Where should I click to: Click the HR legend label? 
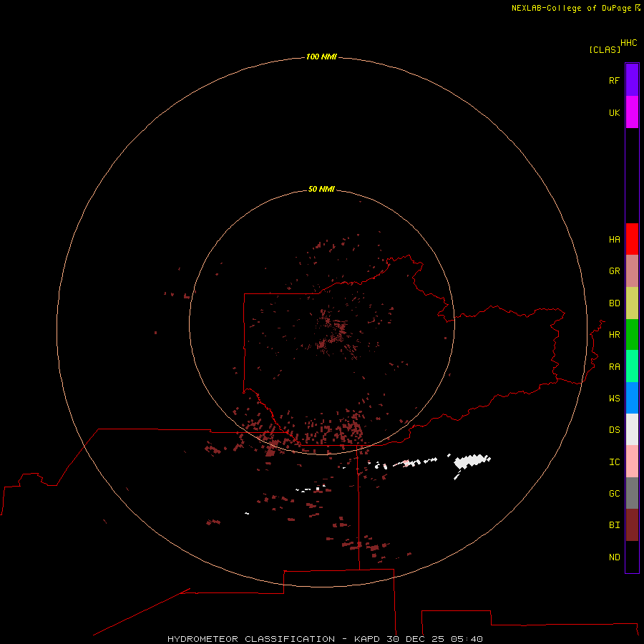tap(614, 335)
